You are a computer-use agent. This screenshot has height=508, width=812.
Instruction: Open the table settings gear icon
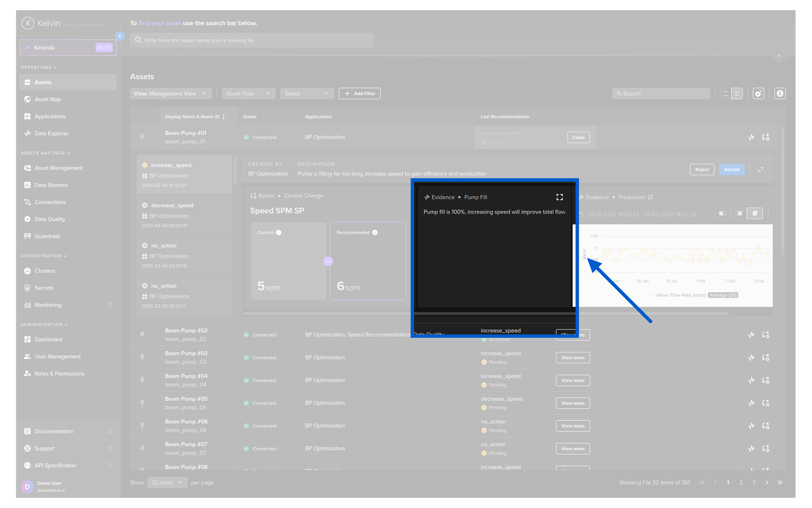coord(758,94)
